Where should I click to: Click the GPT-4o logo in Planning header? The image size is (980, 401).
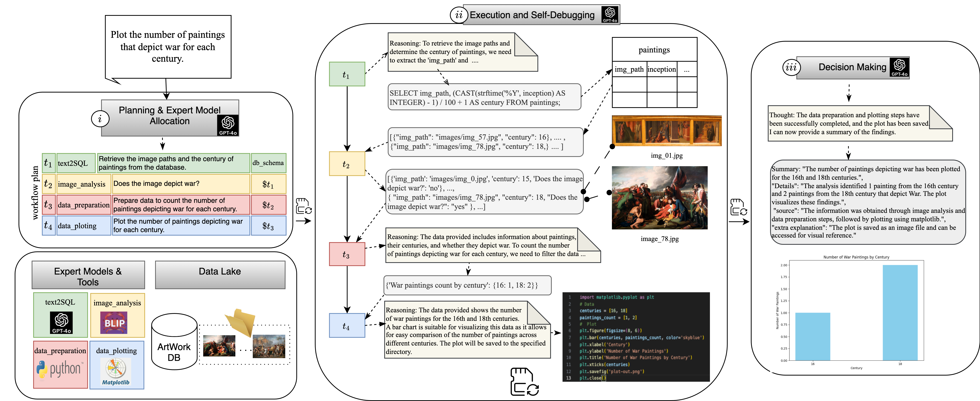[228, 125]
